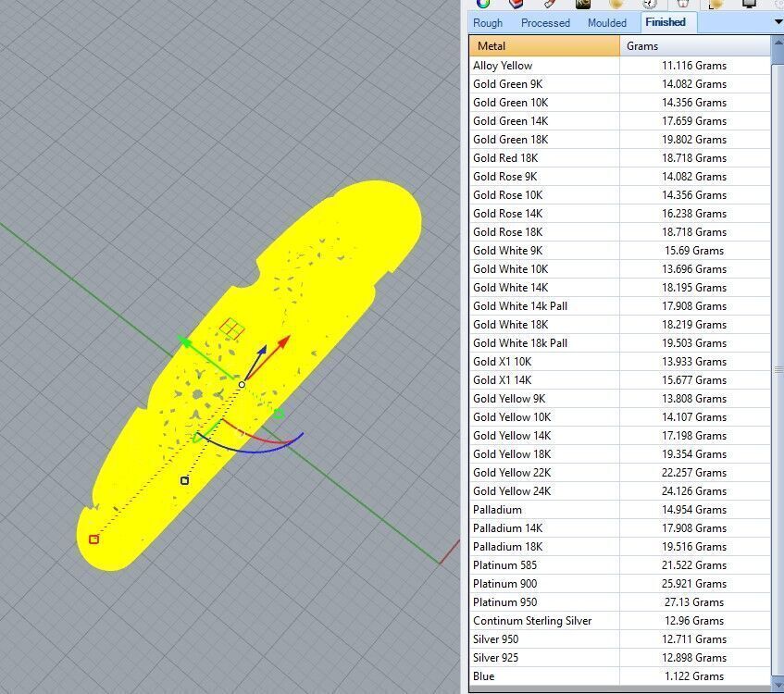Image resolution: width=784 pixels, height=694 pixels.
Task: Click the gumball green Y-axis arrow
Action: 184,342
